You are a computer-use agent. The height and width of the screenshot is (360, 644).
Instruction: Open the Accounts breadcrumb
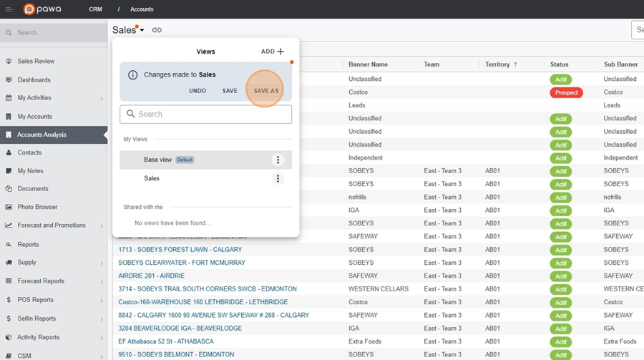point(142,9)
